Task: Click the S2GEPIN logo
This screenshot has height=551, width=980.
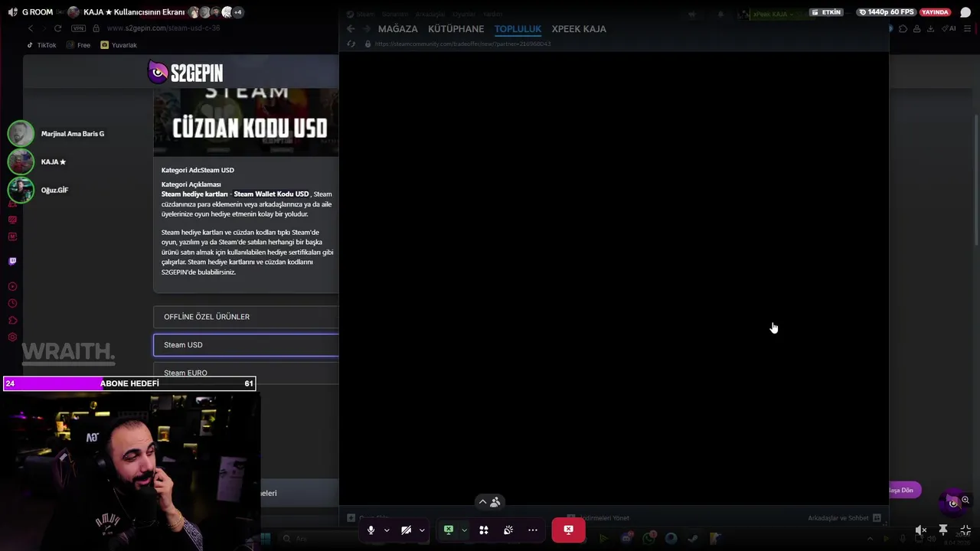Action: pos(185,73)
